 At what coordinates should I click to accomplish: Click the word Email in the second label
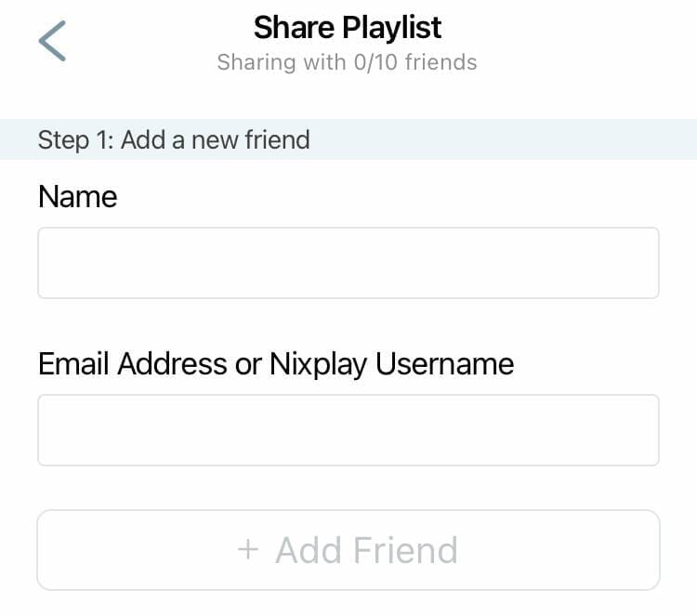click(73, 363)
